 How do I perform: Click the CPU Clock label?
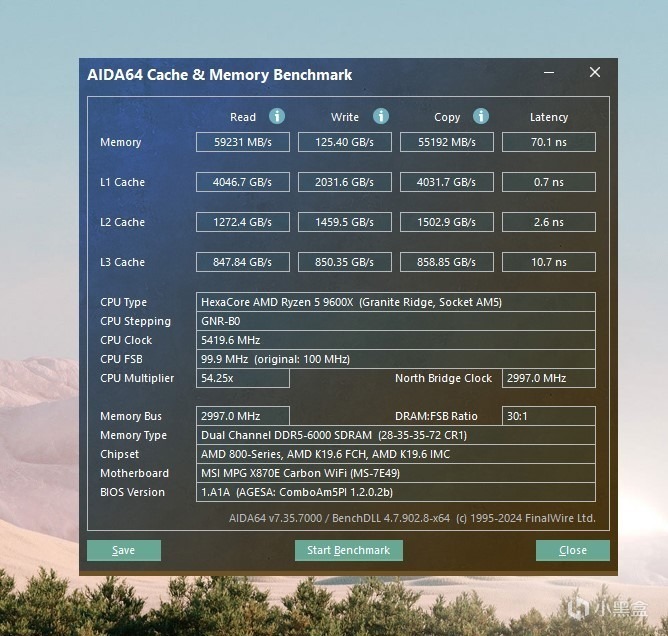click(x=126, y=340)
